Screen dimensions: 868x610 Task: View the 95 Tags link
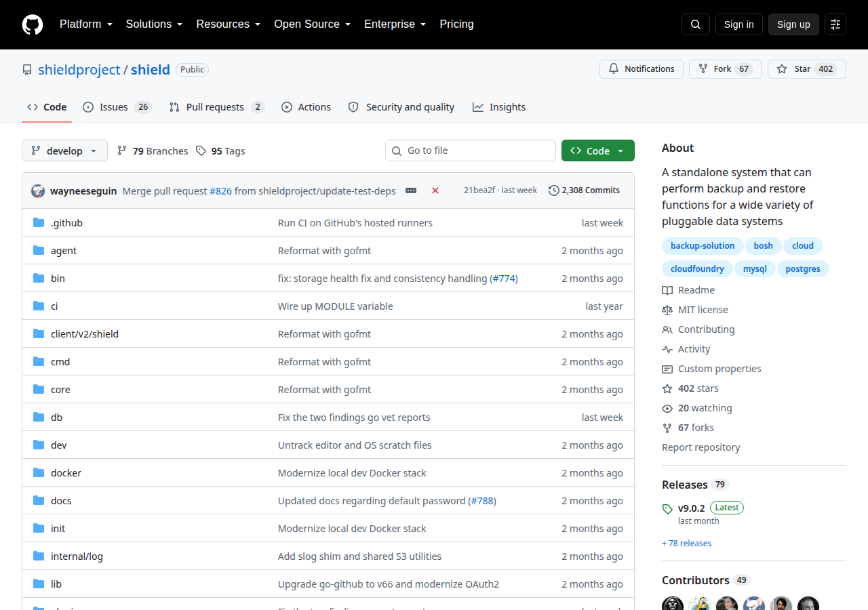point(220,151)
